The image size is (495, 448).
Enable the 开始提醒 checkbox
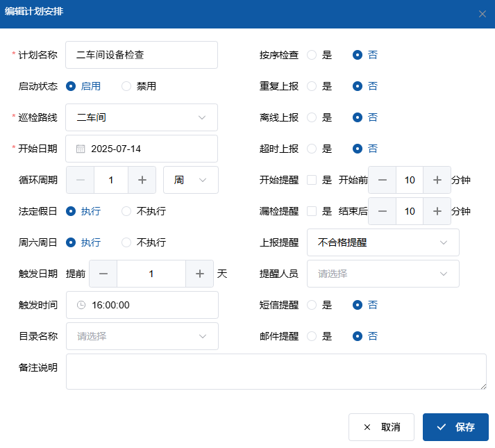[312, 180]
